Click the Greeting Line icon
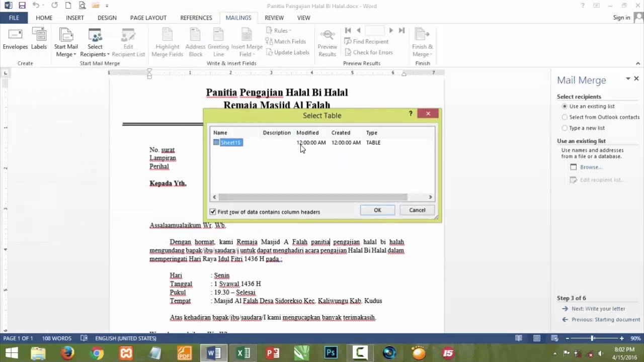This screenshot has width=644, height=362. pyautogui.click(x=218, y=43)
